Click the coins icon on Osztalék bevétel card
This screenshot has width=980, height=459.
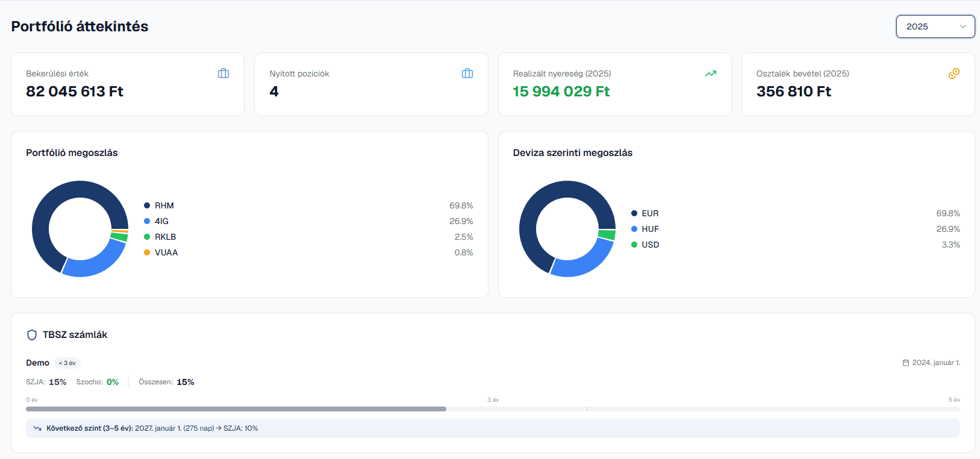pos(954,73)
